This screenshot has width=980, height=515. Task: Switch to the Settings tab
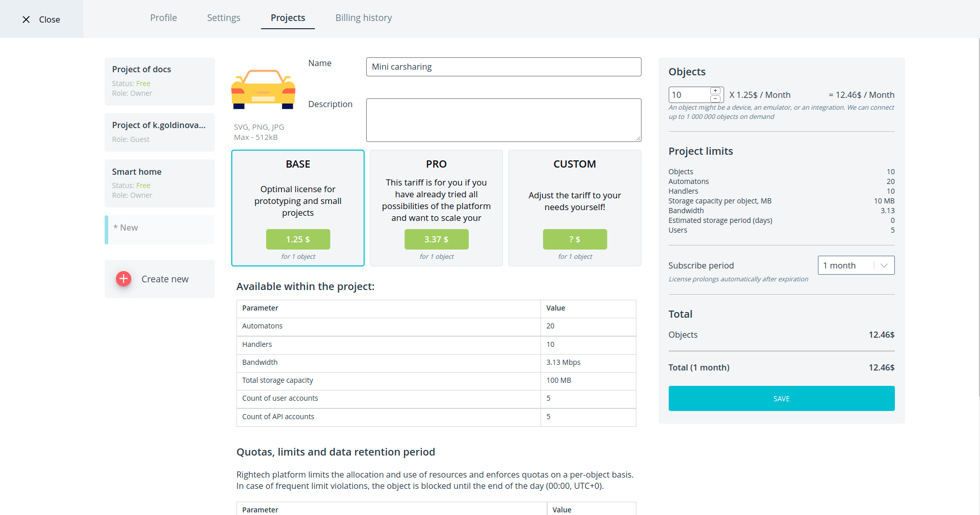(x=224, y=18)
